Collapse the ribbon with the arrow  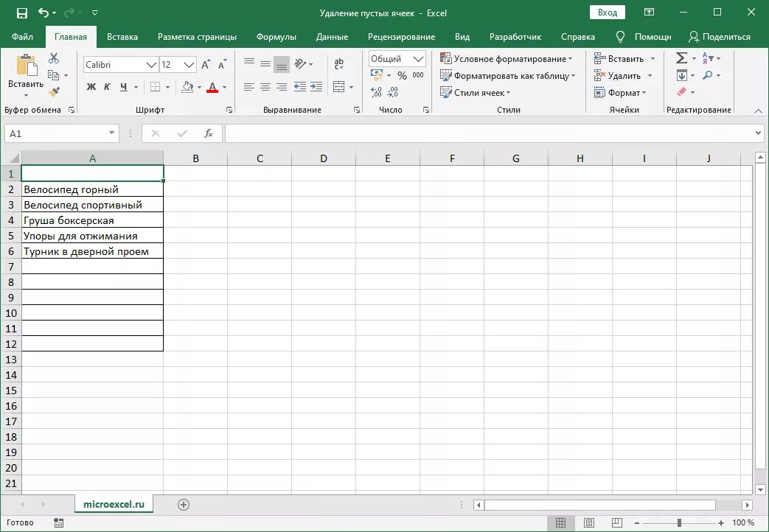(758, 111)
